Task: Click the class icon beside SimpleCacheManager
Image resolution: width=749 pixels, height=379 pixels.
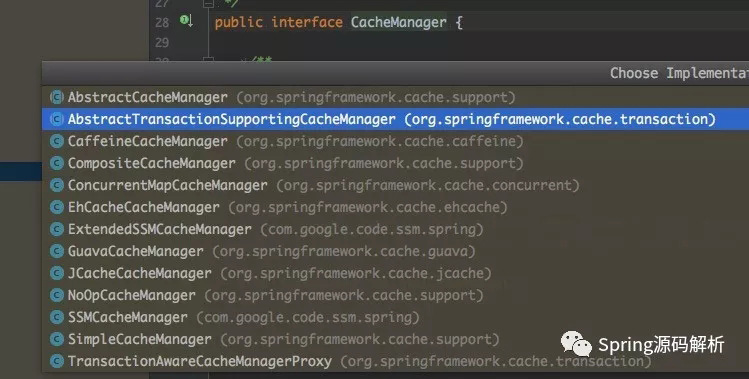Action: [x=57, y=339]
